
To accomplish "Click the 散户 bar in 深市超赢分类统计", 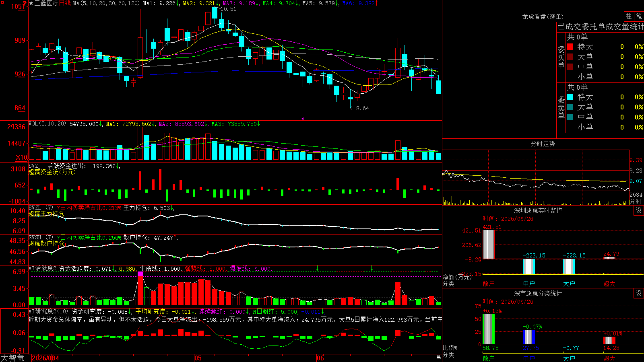I will click(x=489, y=329).
